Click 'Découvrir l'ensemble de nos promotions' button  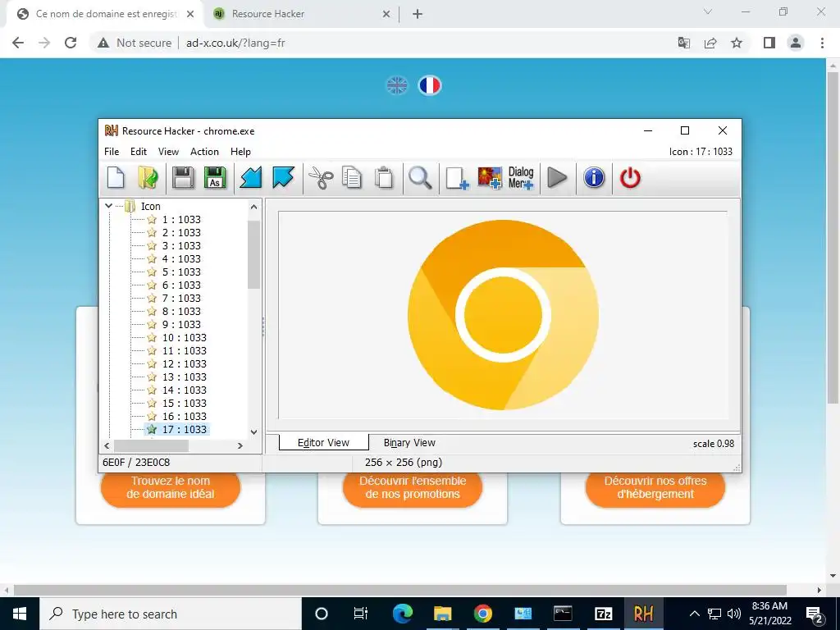pyautogui.click(x=413, y=487)
